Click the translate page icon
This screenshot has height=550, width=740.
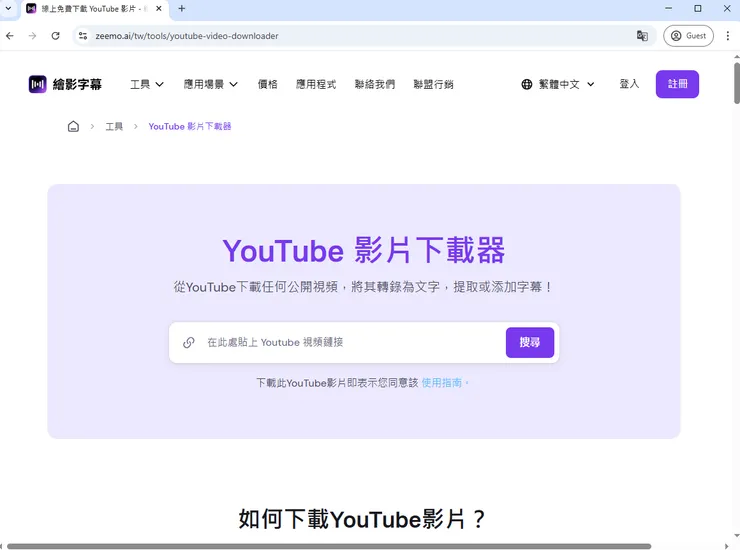pyautogui.click(x=642, y=36)
